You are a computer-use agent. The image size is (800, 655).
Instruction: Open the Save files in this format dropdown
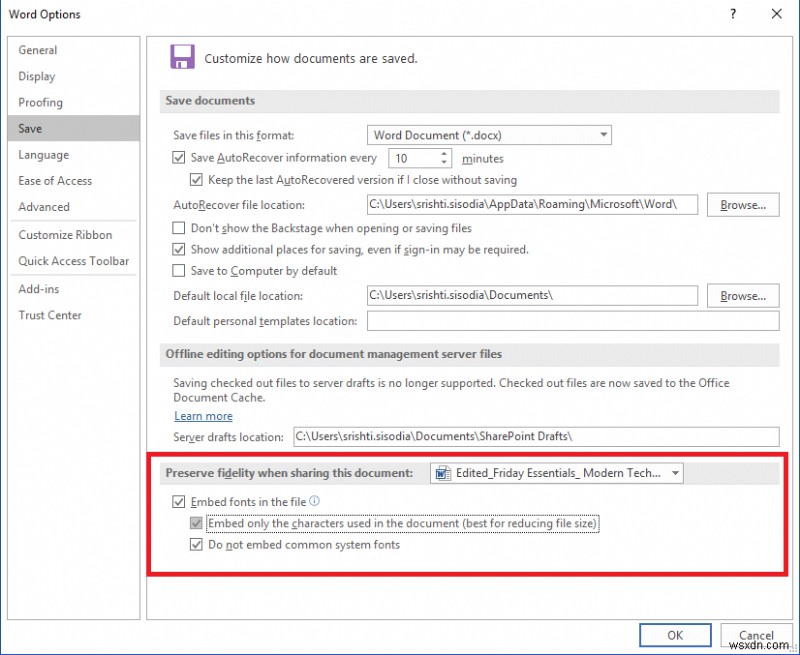[x=604, y=134]
